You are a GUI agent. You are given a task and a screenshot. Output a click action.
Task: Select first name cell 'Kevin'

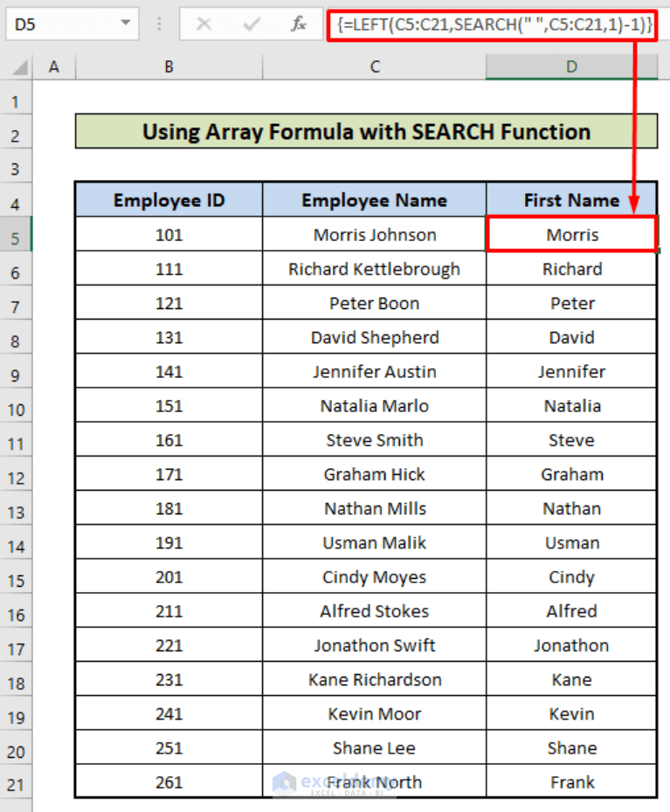pyautogui.click(x=571, y=713)
